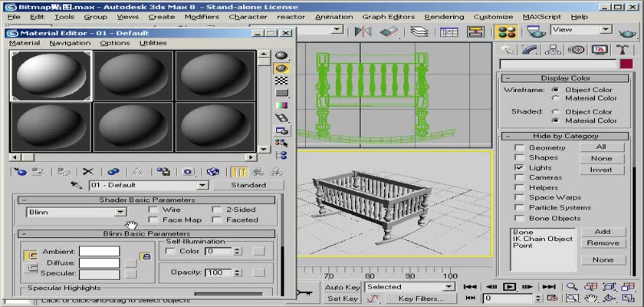
Task: Click Material Editor four-spheres toolbar icon
Action: pyautogui.click(x=505, y=31)
